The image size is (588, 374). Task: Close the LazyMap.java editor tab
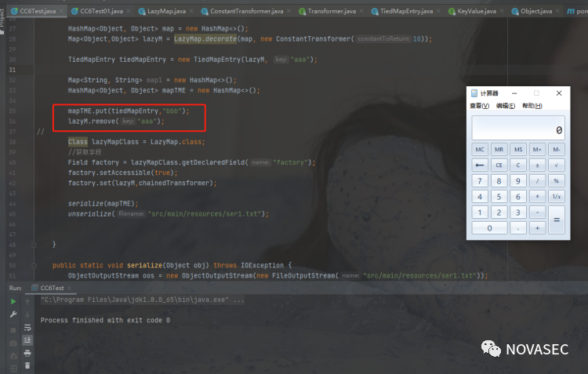coord(191,11)
